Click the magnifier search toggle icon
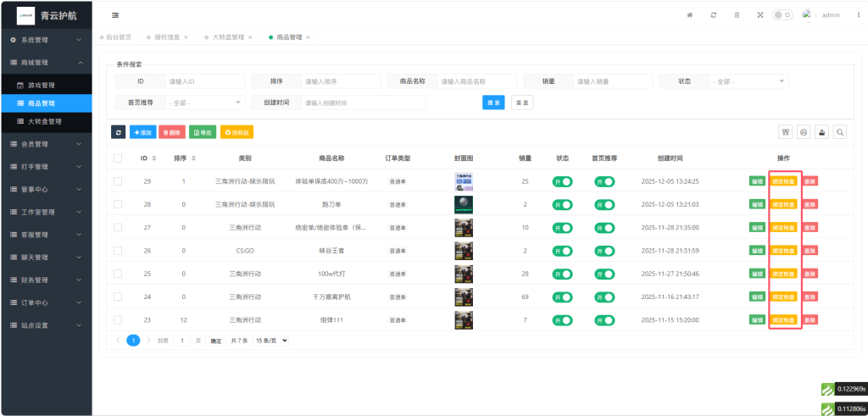 840,132
